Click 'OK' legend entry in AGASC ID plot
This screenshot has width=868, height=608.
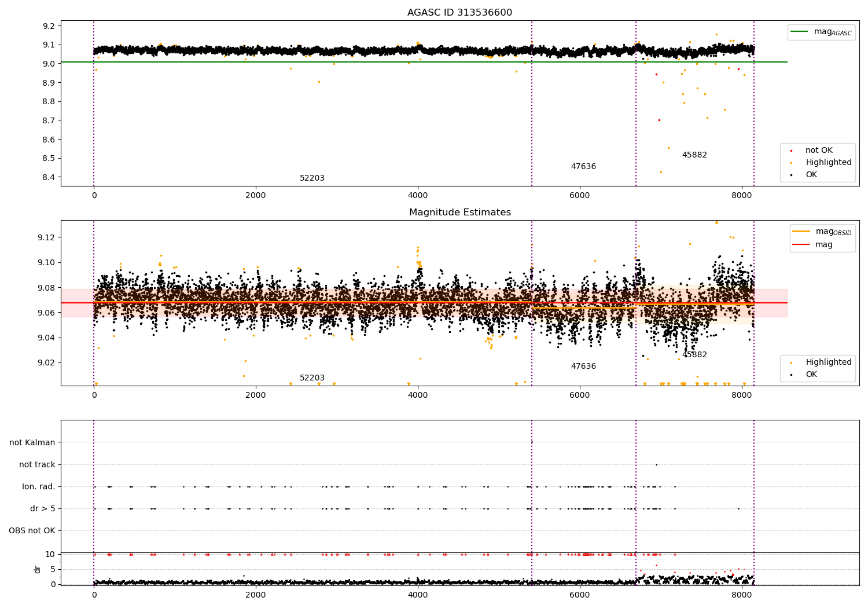(x=811, y=175)
